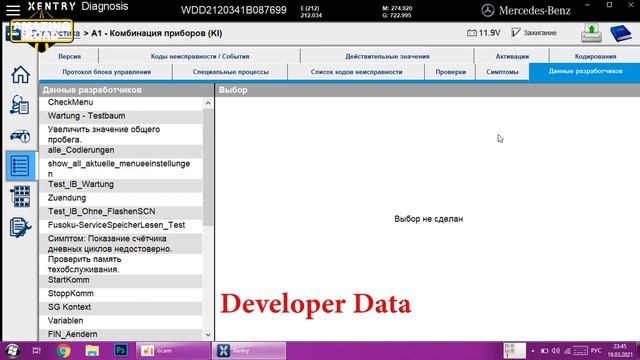Open Photoshop from the taskbar
The image size is (640, 360).
[121, 351]
